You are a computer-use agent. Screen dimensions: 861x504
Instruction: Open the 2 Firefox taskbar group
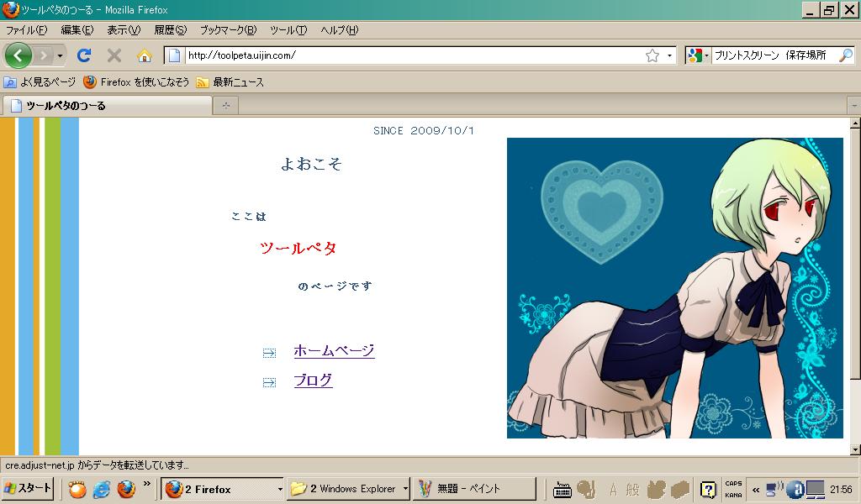[224, 489]
